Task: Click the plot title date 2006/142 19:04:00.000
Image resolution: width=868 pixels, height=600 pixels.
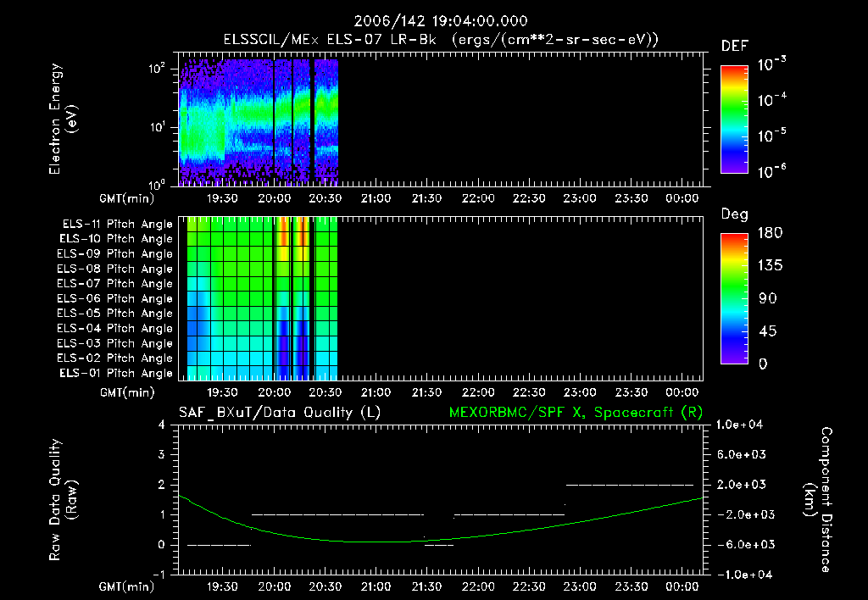Action: coord(440,21)
